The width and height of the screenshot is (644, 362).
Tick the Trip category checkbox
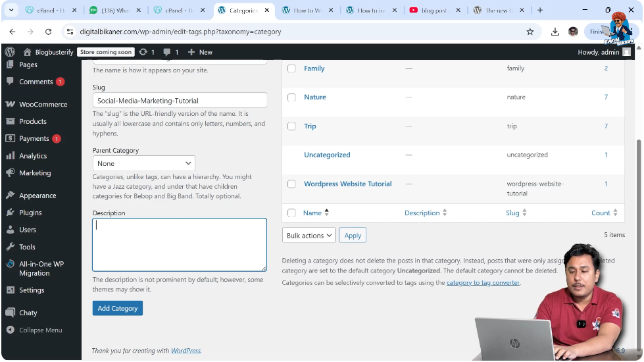(x=291, y=126)
